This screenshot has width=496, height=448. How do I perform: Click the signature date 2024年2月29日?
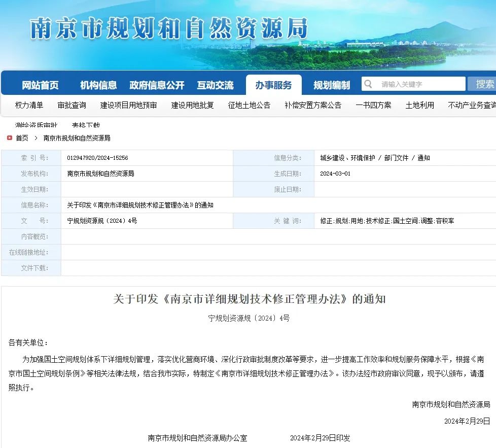pyautogui.click(x=467, y=421)
